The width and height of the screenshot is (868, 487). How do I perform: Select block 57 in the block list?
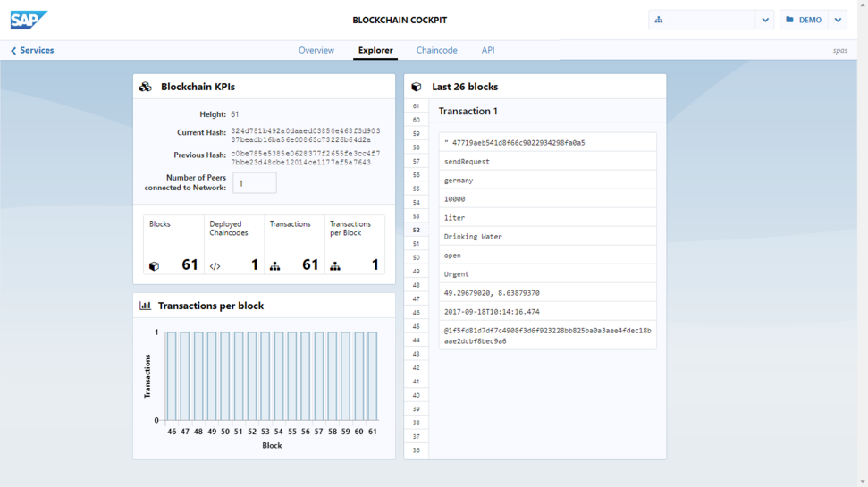[417, 162]
